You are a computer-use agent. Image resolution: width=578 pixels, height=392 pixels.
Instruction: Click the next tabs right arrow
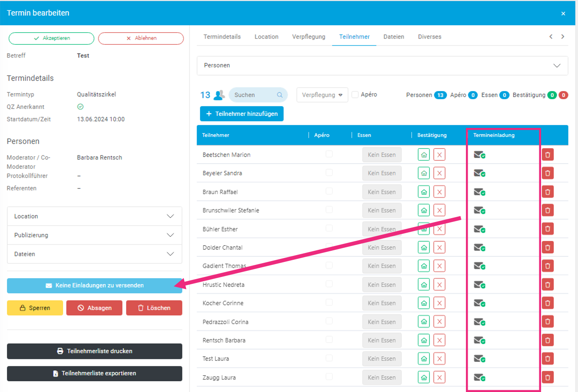(563, 37)
